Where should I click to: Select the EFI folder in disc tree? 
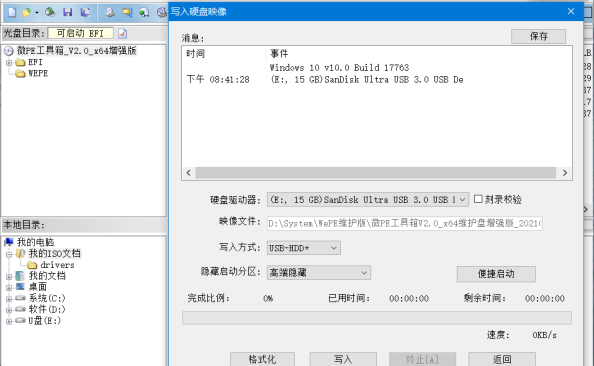[x=35, y=62]
